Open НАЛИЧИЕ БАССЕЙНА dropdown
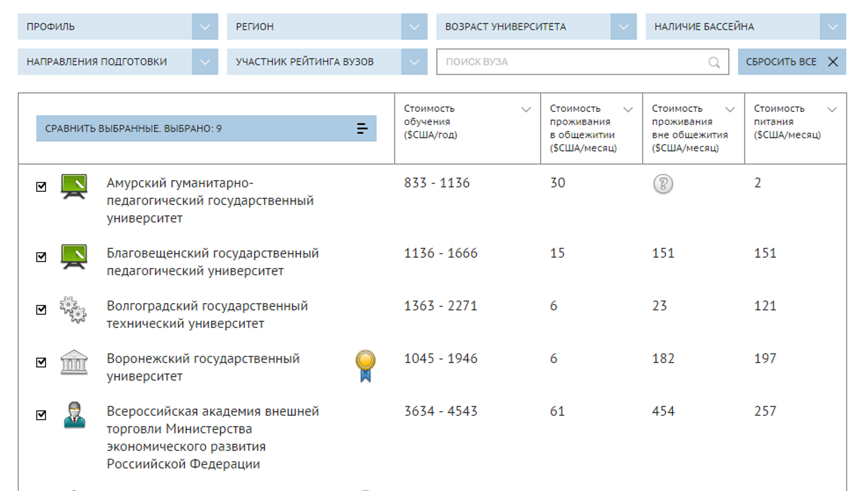The height and width of the screenshot is (491, 868). pos(745,27)
